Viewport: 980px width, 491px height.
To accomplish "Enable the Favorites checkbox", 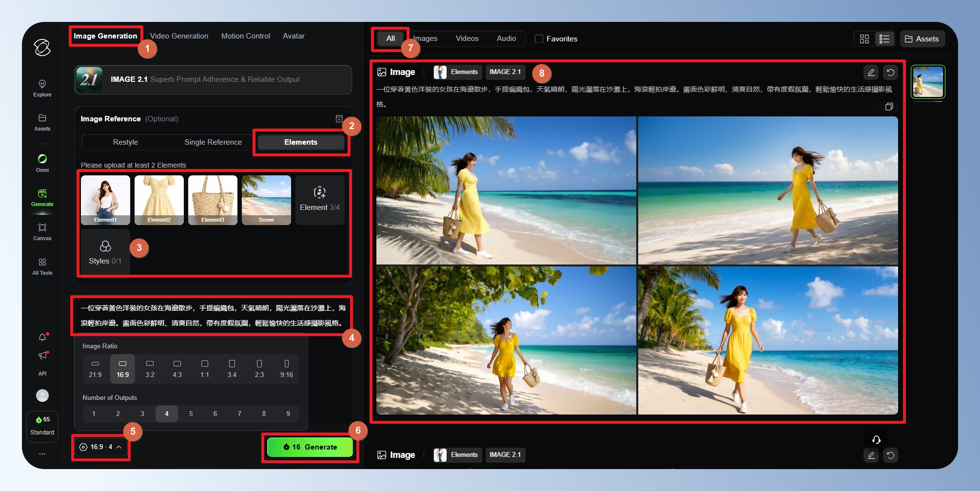I will pyautogui.click(x=539, y=39).
